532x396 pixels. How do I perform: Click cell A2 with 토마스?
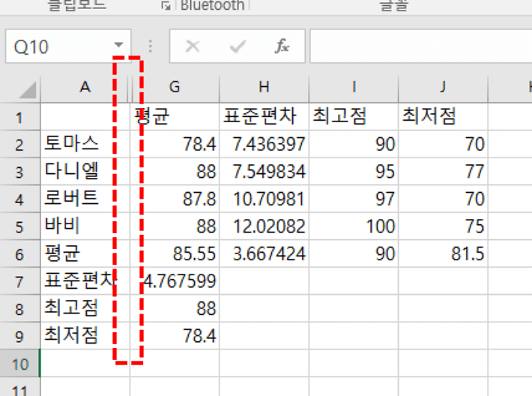point(85,144)
